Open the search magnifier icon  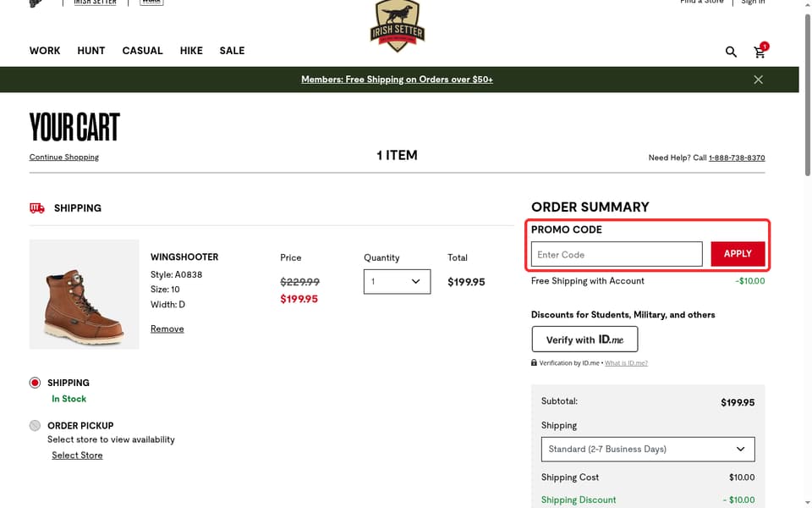(731, 52)
